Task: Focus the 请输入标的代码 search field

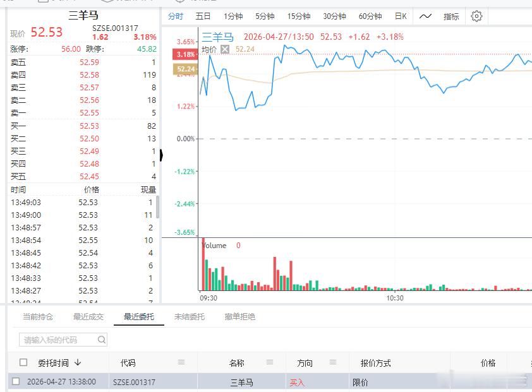Action: pos(63,340)
